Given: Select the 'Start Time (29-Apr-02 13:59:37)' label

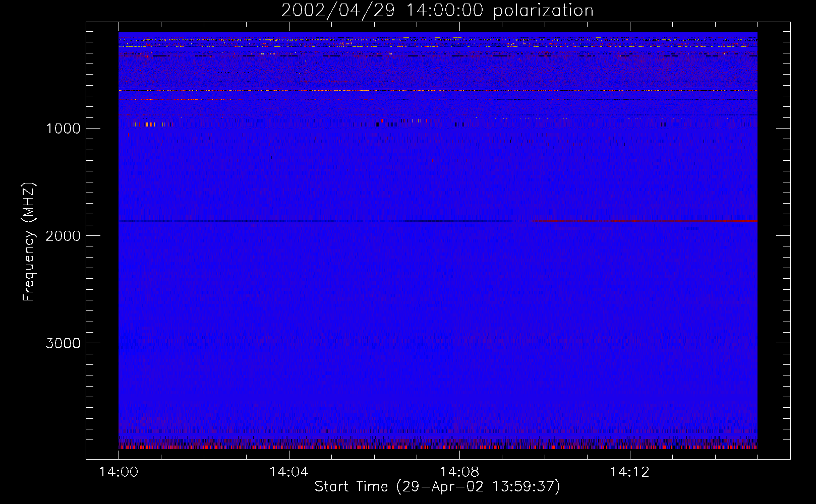Looking at the screenshot, I should pyautogui.click(x=437, y=487).
